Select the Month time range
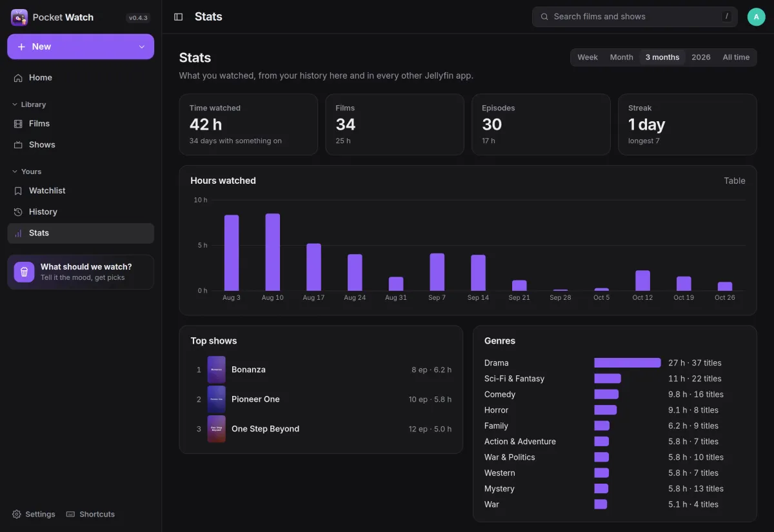The width and height of the screenshot is (774, 532). (622, 57)
